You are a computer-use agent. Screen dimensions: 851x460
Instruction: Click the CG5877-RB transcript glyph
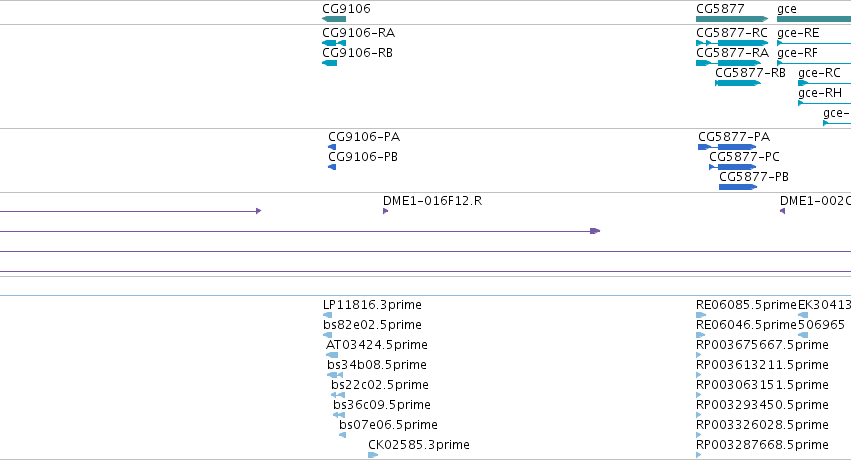738,83
